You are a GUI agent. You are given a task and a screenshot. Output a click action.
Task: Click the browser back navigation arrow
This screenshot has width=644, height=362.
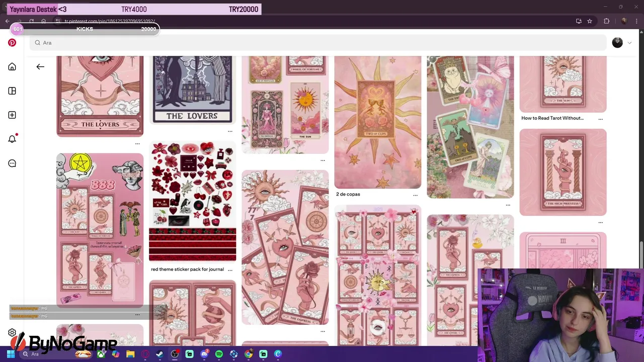tap(7, 21)
